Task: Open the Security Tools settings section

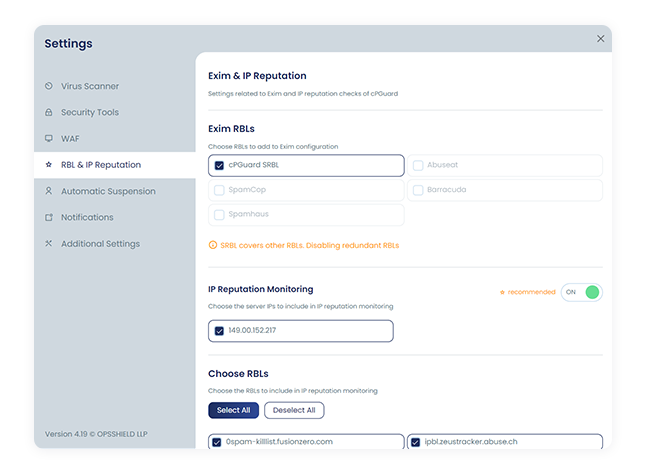Action: point(115,112)
